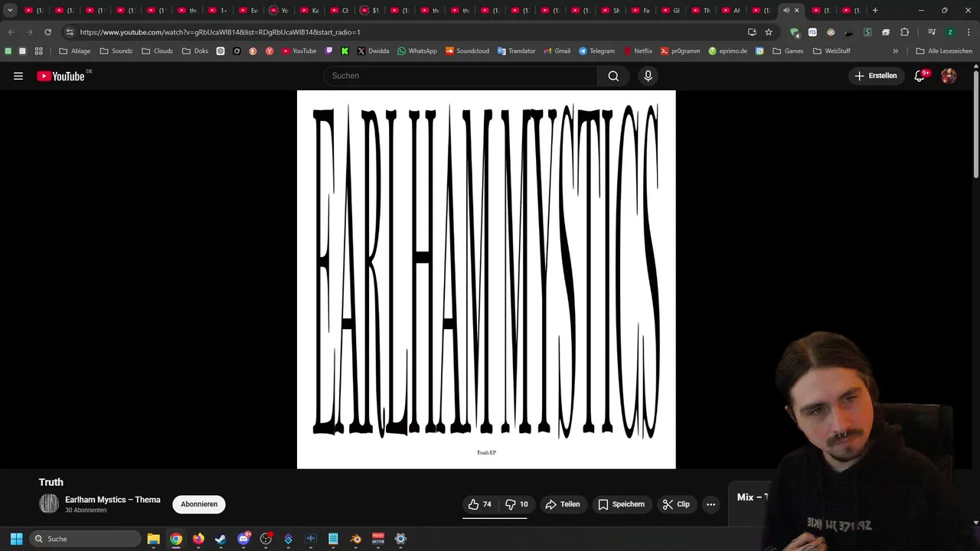Create a clip with Clip button
The width and height of the screenshot is (980, 551).
676,504
